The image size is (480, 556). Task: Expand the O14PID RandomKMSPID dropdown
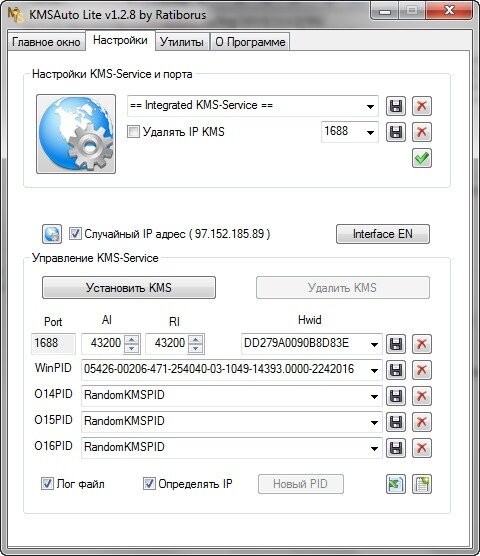coord(374,396)
